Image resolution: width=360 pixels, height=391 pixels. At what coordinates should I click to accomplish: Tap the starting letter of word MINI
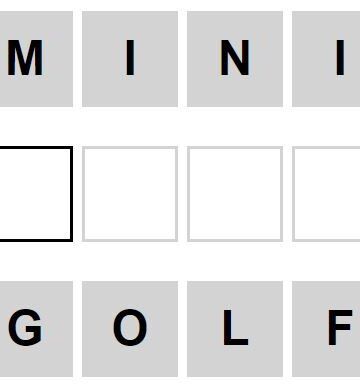click(x=36, y=59)
